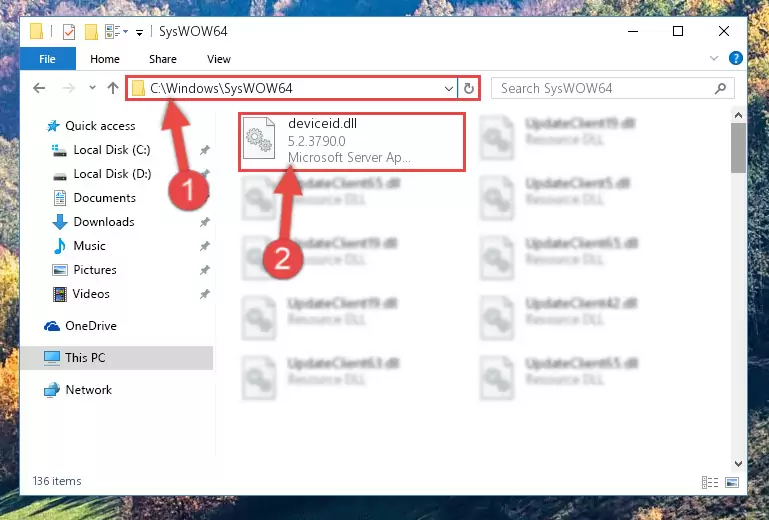Image resolution: width=769 pixels, height=520 pixels.
Task: Click the pin icon next to Downloads
Action: pos(205,222)
